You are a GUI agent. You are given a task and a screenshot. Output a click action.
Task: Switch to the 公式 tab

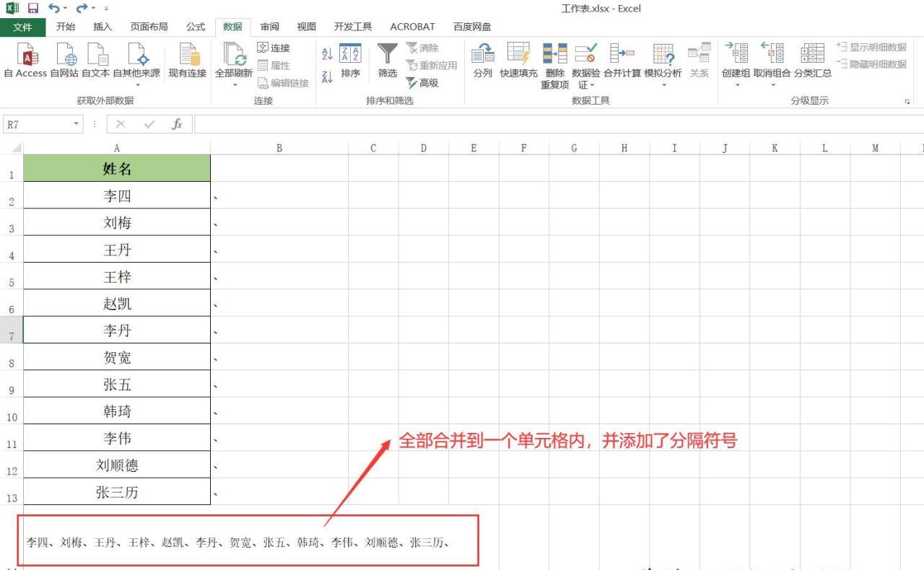[196, 27]
